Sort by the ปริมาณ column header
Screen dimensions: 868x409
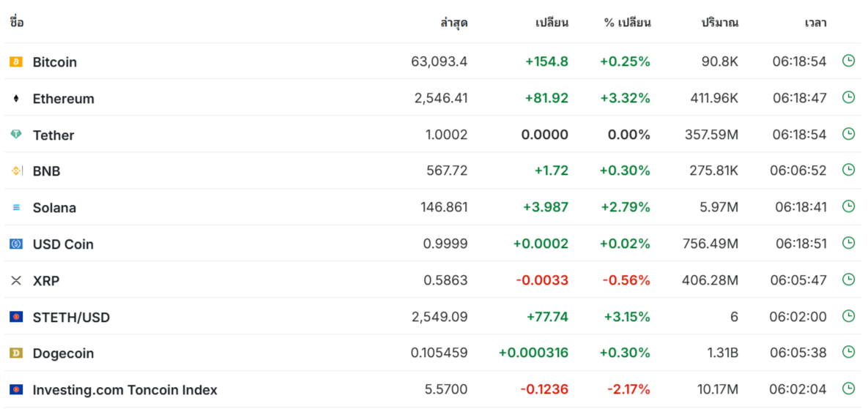pos(719,23)
